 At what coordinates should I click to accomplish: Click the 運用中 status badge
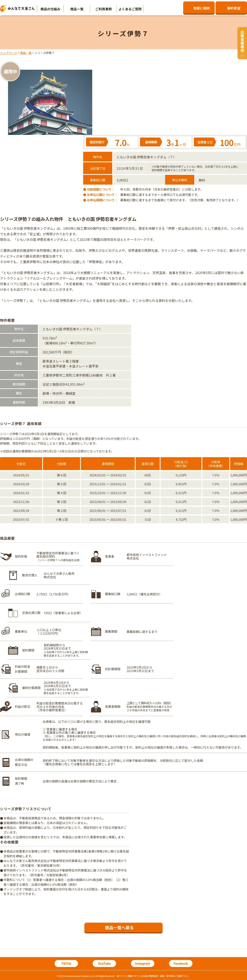click(x=10, y=72)
